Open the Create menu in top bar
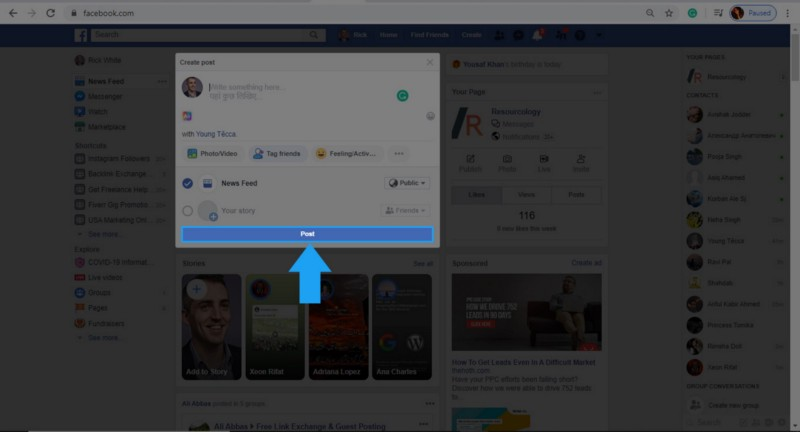This screenshot has width=800, height=432. 471,35
